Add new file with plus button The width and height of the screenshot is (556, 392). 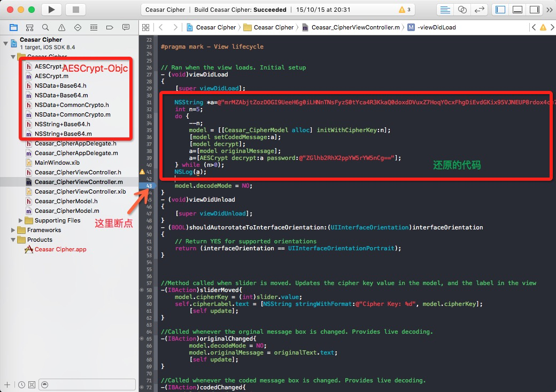(7, 385)
